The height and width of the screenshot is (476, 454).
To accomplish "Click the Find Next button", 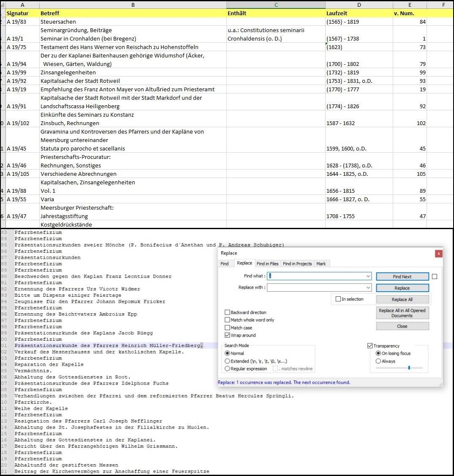I will click(402, 276).
